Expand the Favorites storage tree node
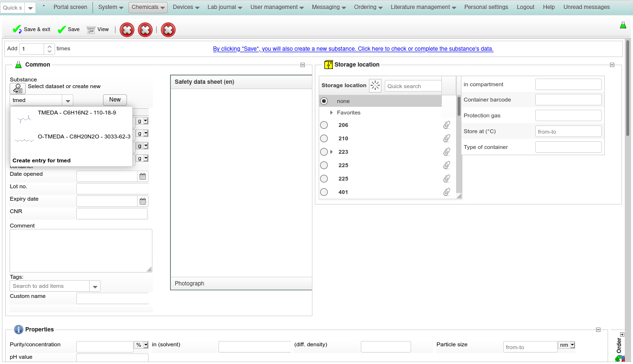This screenshot has height=364, width=633. pos(331,113)
